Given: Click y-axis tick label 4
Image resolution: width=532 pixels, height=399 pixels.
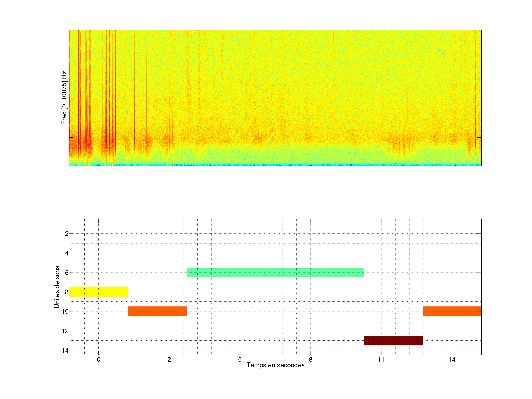Looking at the screenshot, I should pos(67,253).
